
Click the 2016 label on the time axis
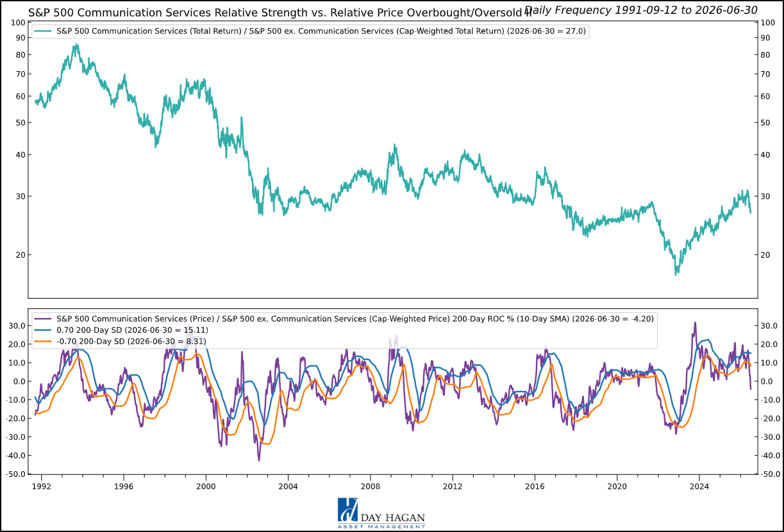[535, 486]
